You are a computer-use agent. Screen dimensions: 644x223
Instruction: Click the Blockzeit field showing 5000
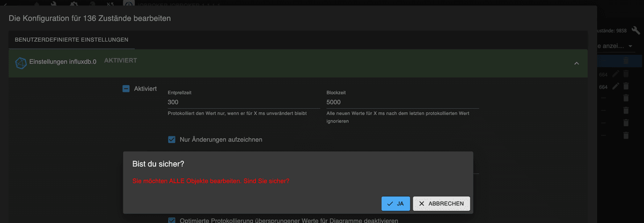point(402,102)
